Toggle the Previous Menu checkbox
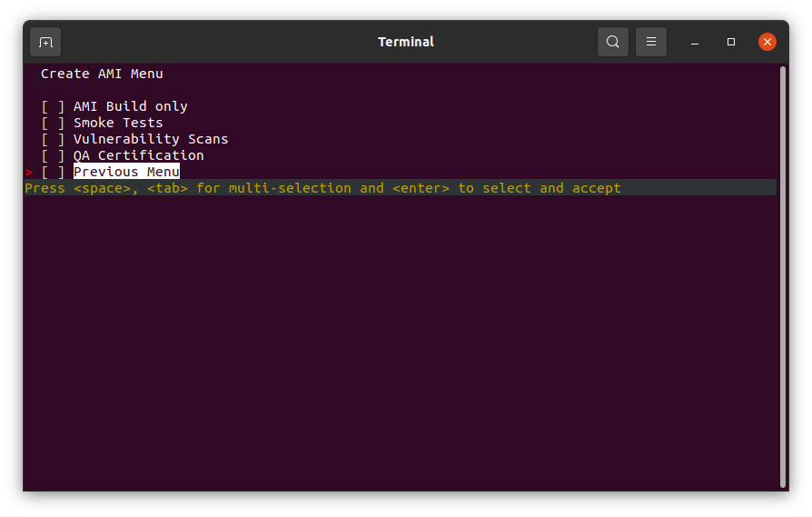812x517 pixels. (x=53, y=172)
